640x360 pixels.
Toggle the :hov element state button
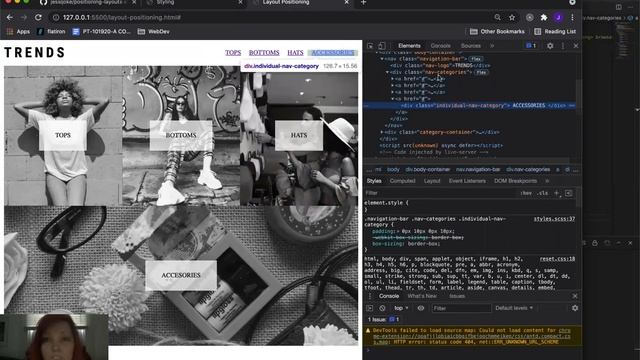tap(526, 193)
